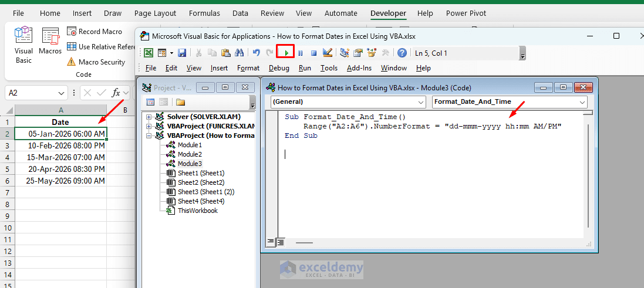Click the Copy icon in VBA toolbar

click(212, 53)
